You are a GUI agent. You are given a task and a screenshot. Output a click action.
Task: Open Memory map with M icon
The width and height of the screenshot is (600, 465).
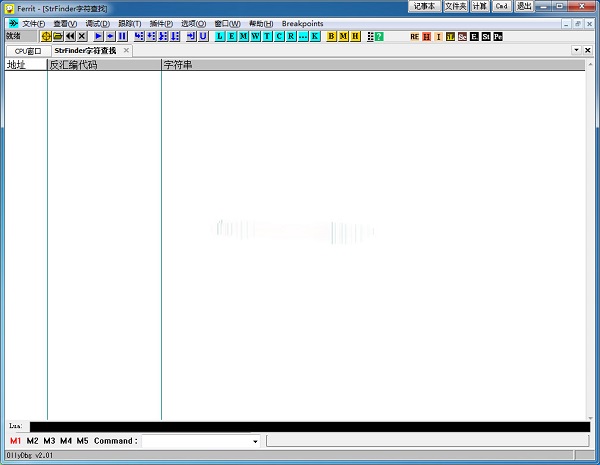pos(244,36)
